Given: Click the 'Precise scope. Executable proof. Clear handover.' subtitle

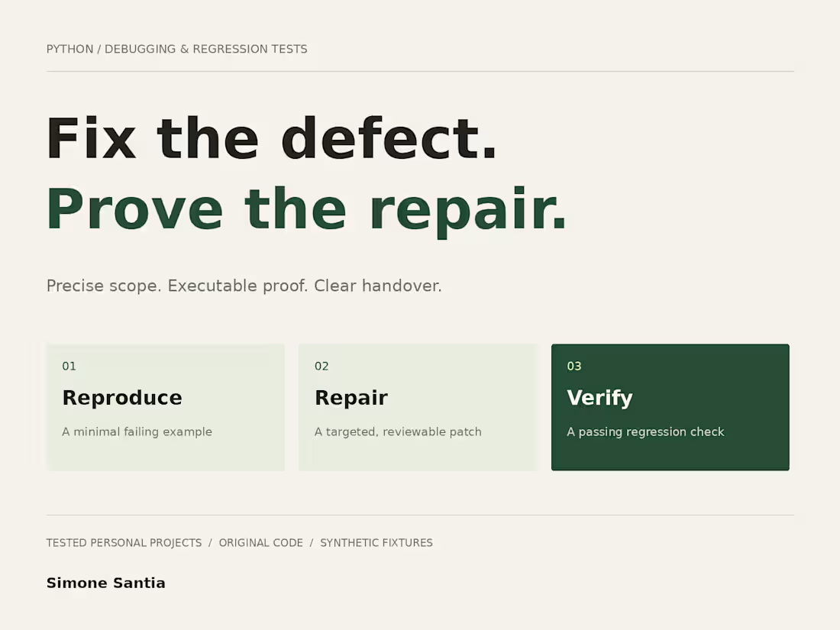Looking at the screenshot, I should click(244, 286).
